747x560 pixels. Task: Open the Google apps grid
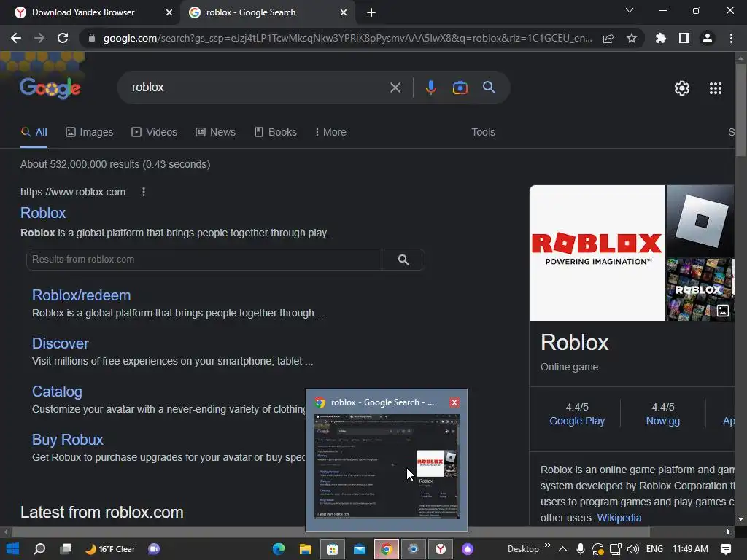coord(716,88)
